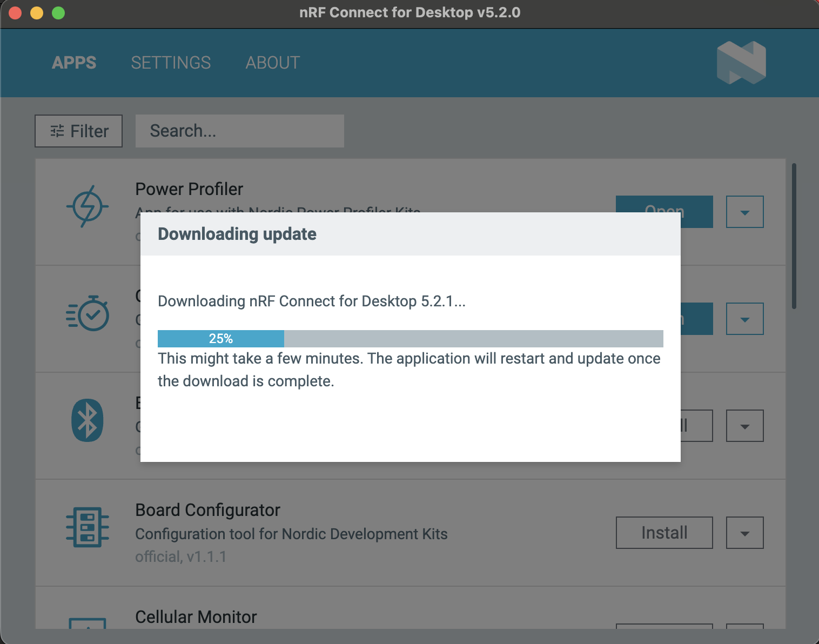The image size is (819, 644).
Task: Click 'Downloading nRF Connect for Desktop 5.2.1...' text
Action: click(x=312, y=301)
